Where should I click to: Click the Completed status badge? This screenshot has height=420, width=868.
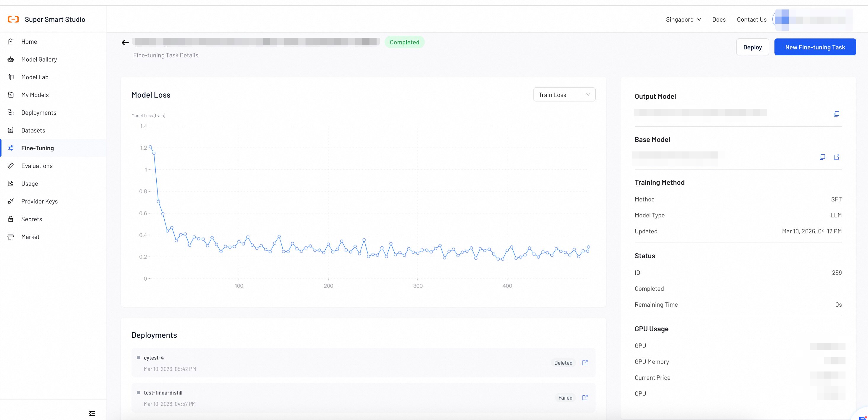click(404, 42)
